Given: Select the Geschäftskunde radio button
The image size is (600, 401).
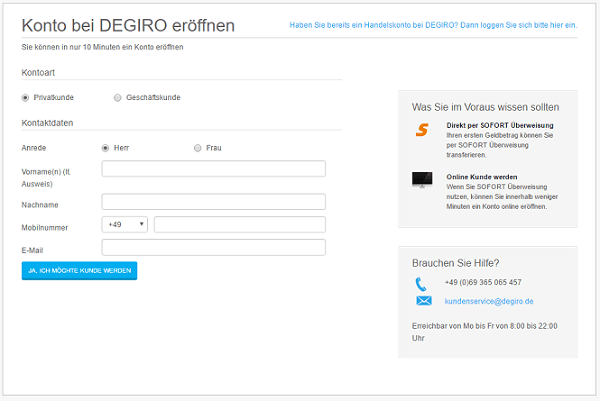Looking at the screenshot, I should [x=117, y=98].
